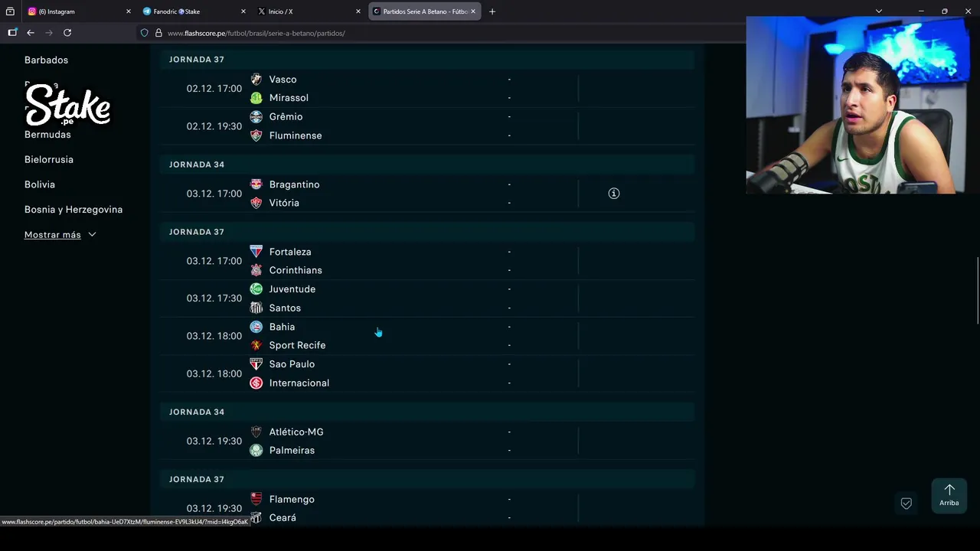
Task: Click the Arriba back-to-top button
Action: coord(949,496)
